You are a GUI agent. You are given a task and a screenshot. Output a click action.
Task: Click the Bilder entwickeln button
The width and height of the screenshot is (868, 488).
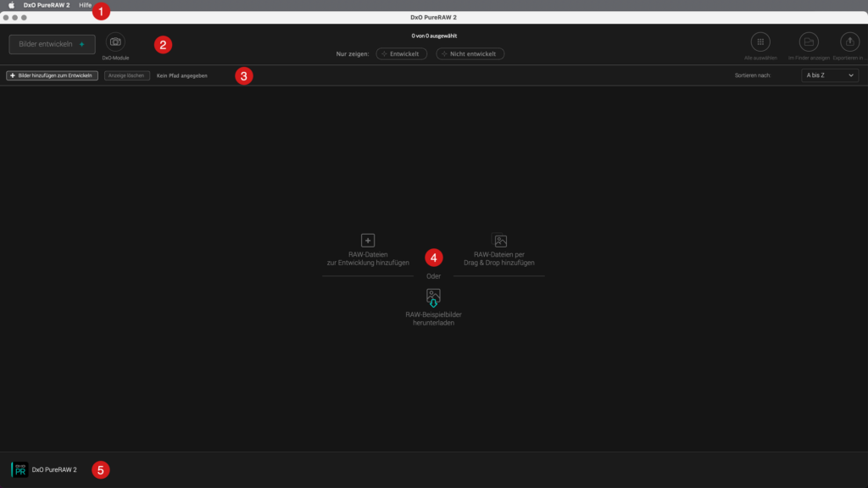click(52, 44)
